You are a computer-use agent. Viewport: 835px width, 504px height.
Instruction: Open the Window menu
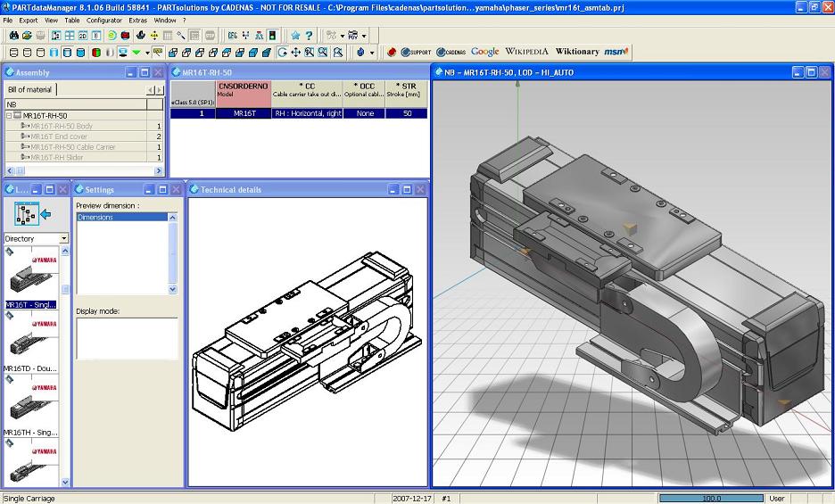165,21
